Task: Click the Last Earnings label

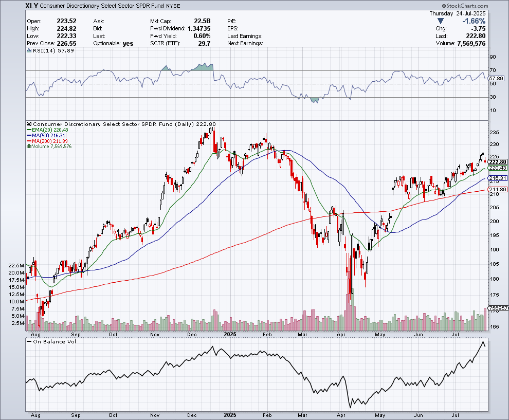Action: tap(245, 36)
